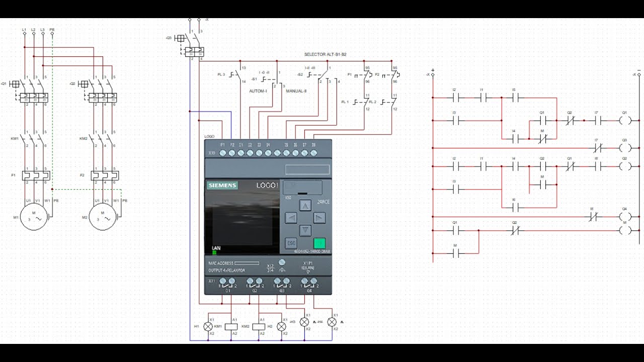Click the green LAN indicator on the PLC
The height and width of the screenshot is (362, 644).
(214, 252)
